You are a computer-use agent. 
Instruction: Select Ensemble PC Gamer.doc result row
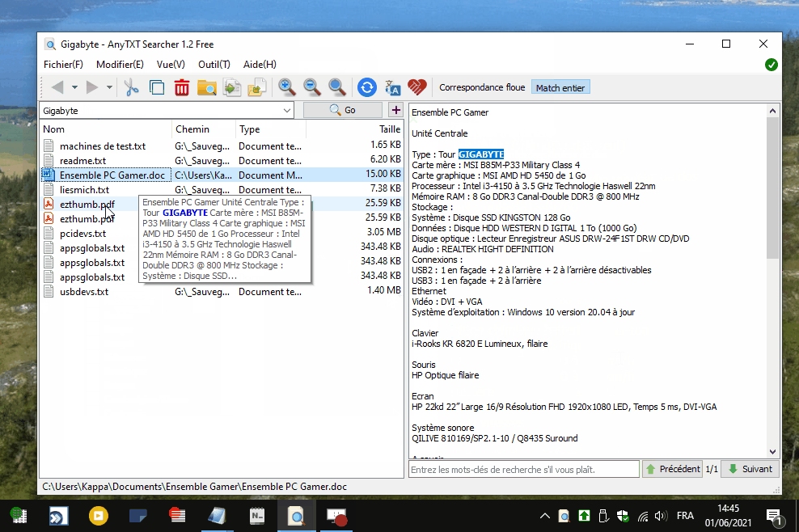[x=222, y=175]
